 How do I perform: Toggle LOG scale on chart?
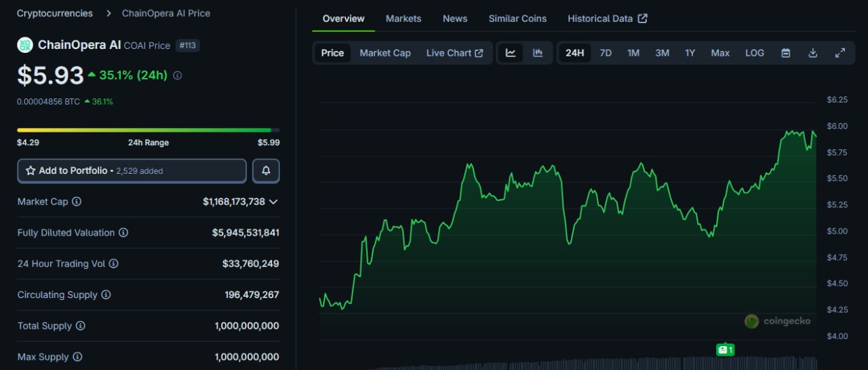(x=754, y=53)
